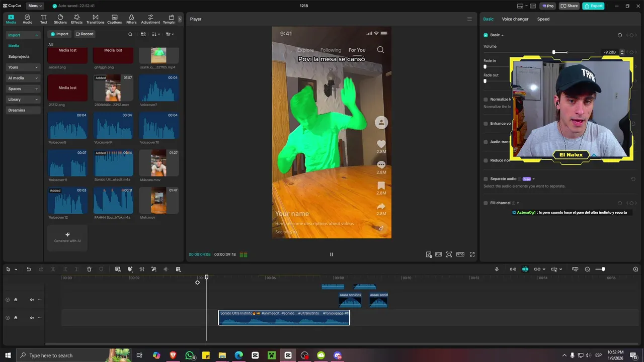Select Subprojects in the sidebar
Image resolution: width=644 pixels, height=362 pixels.
[19, 57]
